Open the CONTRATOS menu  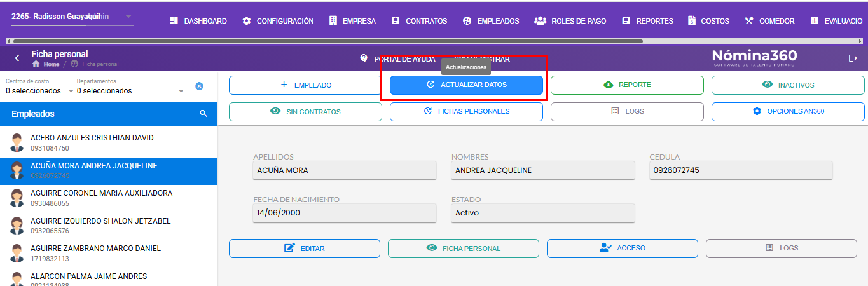tap(419, 21)
